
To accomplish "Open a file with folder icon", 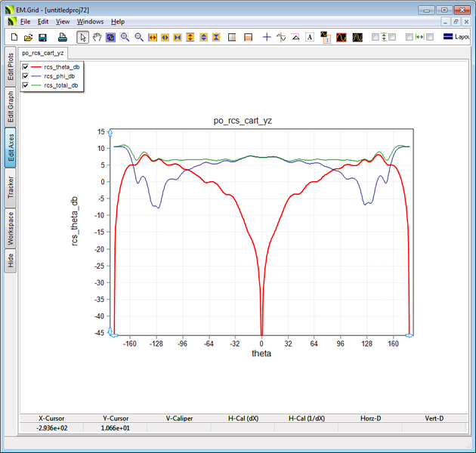I will click(28, 37).
